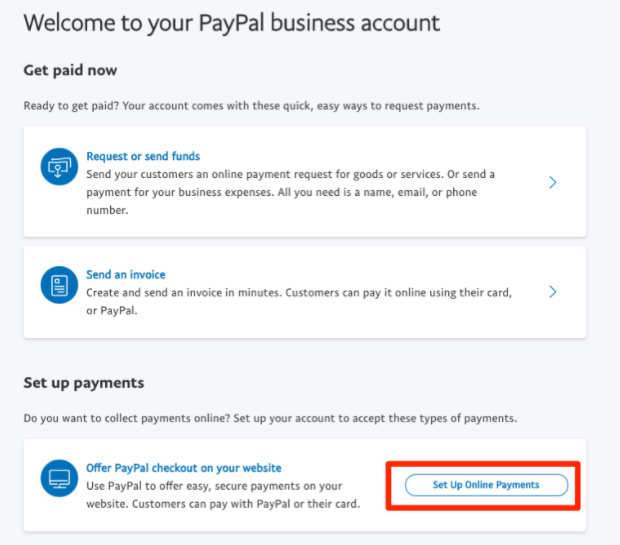The width and height of the screenshot is (620, 545).
Task: Select the Get paid now heading
Action: coord(70,70)
